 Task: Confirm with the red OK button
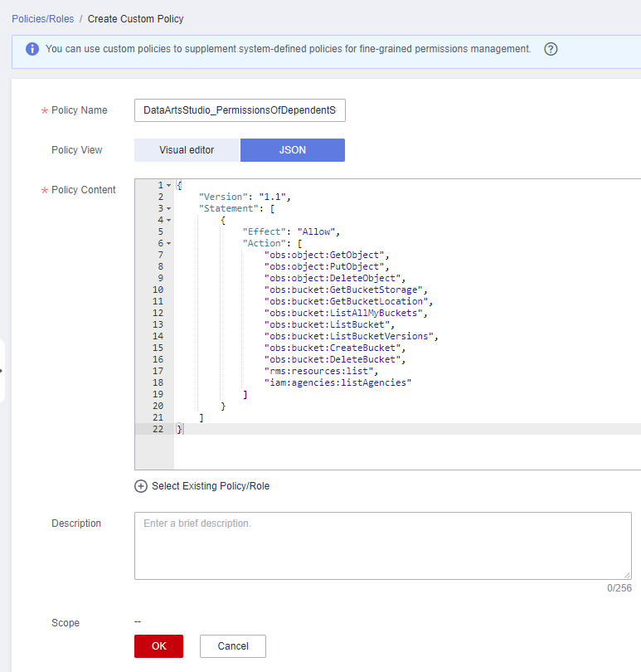(158, 645)
